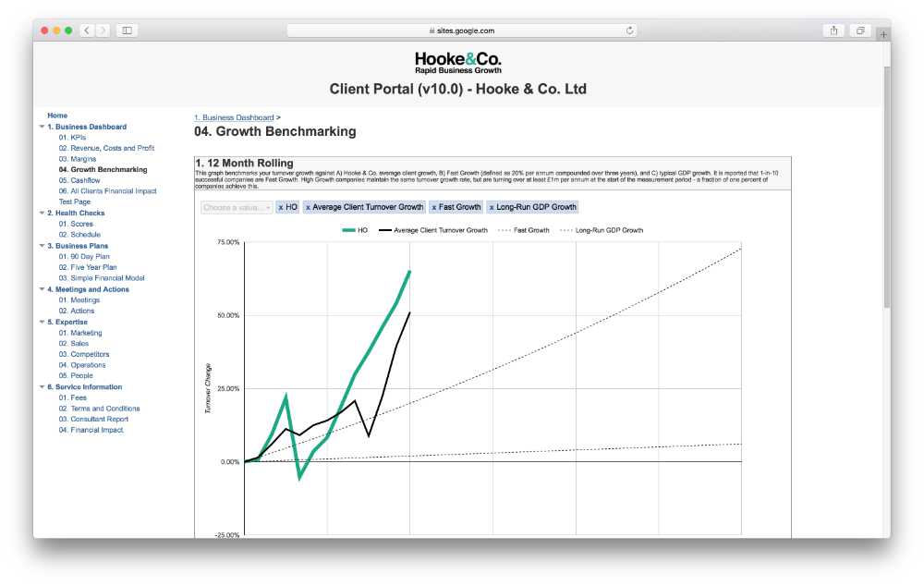The image size is (924, 586).
Task: Open 02. Schedule under Health Checks
Action: (x=79, y=235)
